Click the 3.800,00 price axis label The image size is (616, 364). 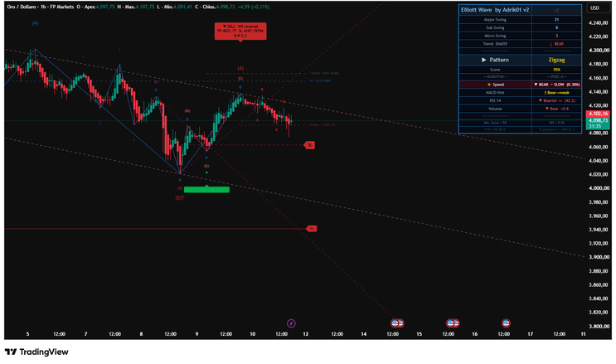coord(599,326)
